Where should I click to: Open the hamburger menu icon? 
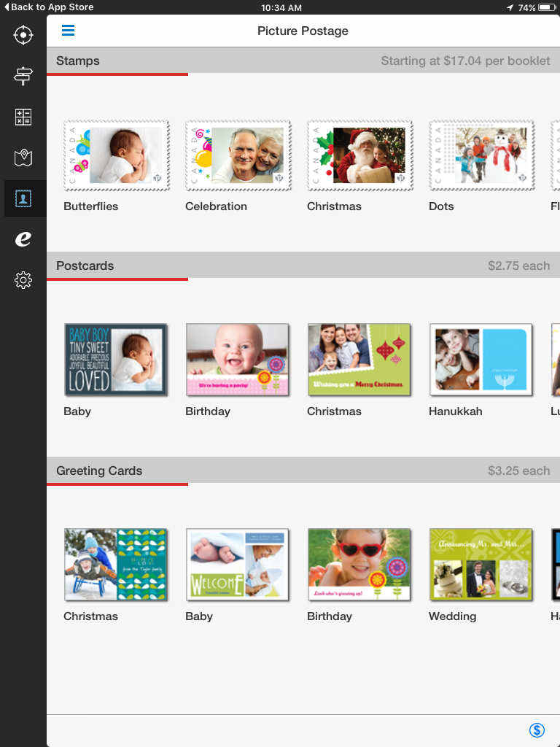68,31
